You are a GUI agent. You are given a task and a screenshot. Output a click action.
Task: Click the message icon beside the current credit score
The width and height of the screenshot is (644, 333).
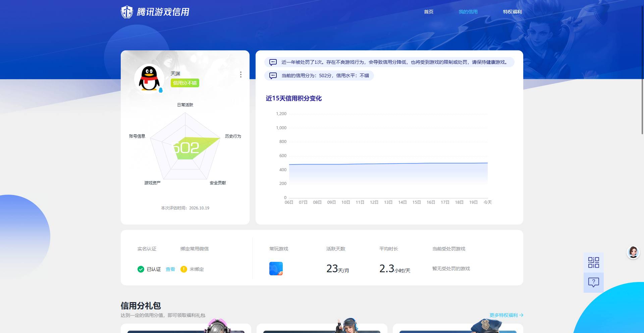[x=273, y=76]
